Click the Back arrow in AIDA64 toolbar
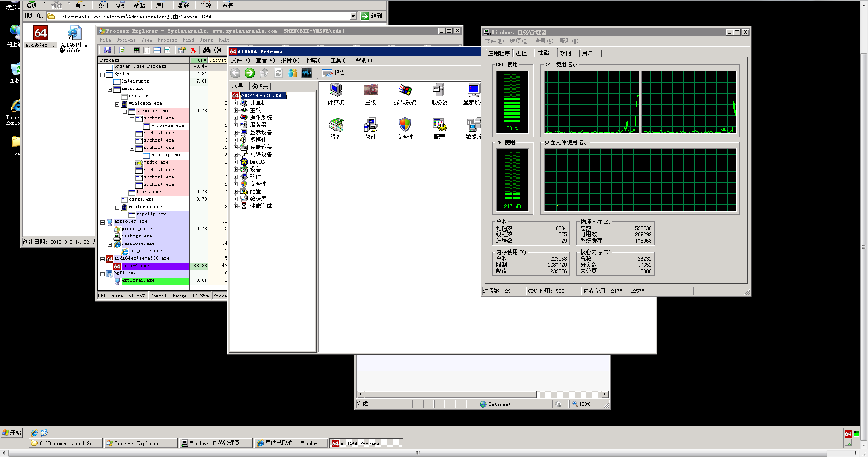Screen dimensions: 868x457 click(235, 73)
